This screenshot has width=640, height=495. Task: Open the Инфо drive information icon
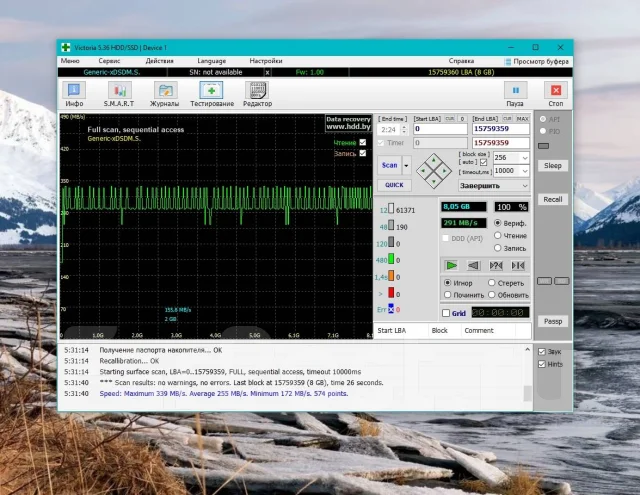tap(74, 91)
